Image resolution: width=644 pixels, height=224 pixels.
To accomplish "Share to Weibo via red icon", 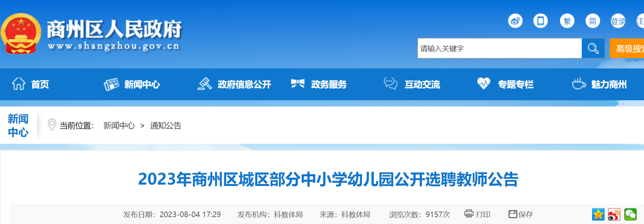I will pos(614,214).
